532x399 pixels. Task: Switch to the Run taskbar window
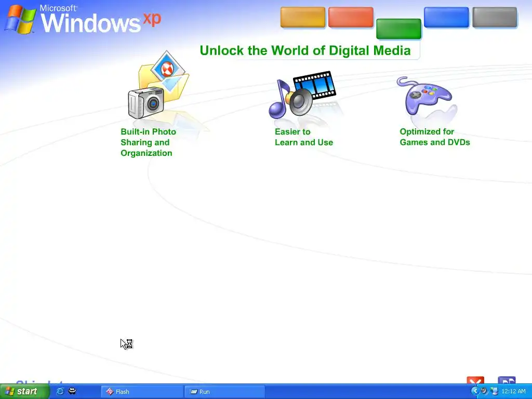[224, 392]
